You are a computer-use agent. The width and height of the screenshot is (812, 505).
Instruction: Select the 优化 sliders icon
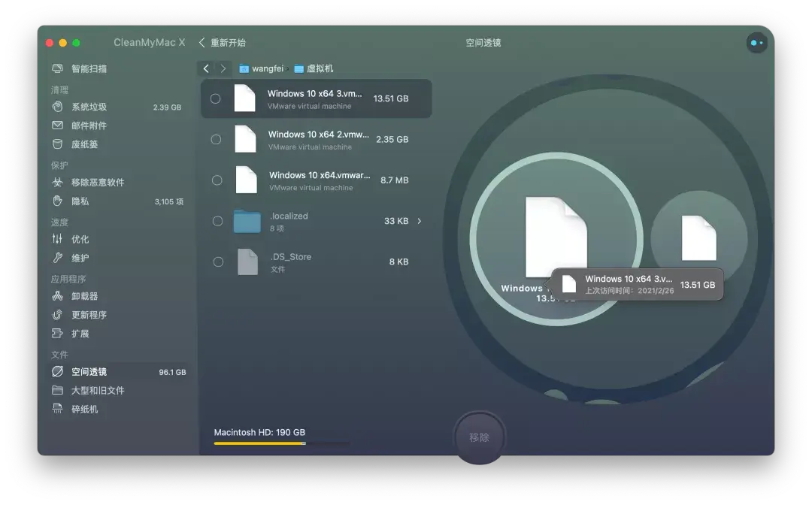click(x=57, y=238)
